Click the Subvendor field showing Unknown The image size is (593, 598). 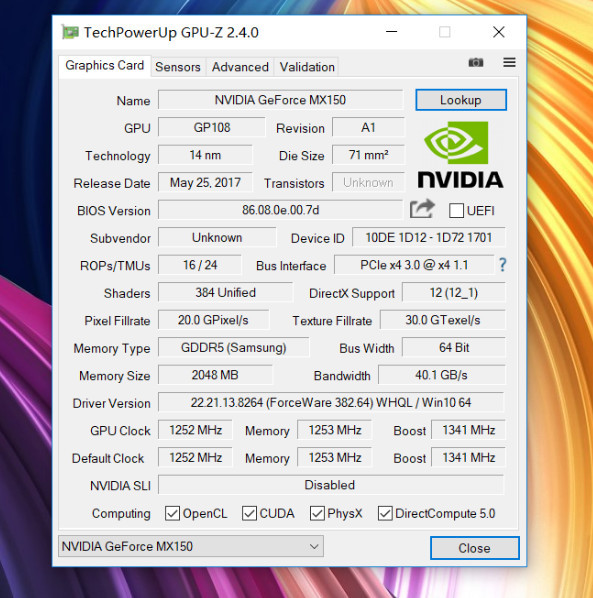point(217,237)
